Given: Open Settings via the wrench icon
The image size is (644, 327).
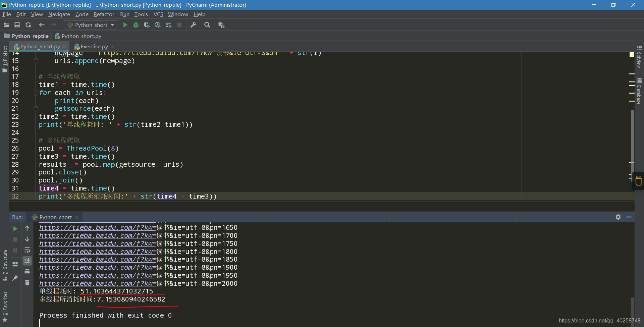Looking at the screenshot, I should (x=193, y=25).
